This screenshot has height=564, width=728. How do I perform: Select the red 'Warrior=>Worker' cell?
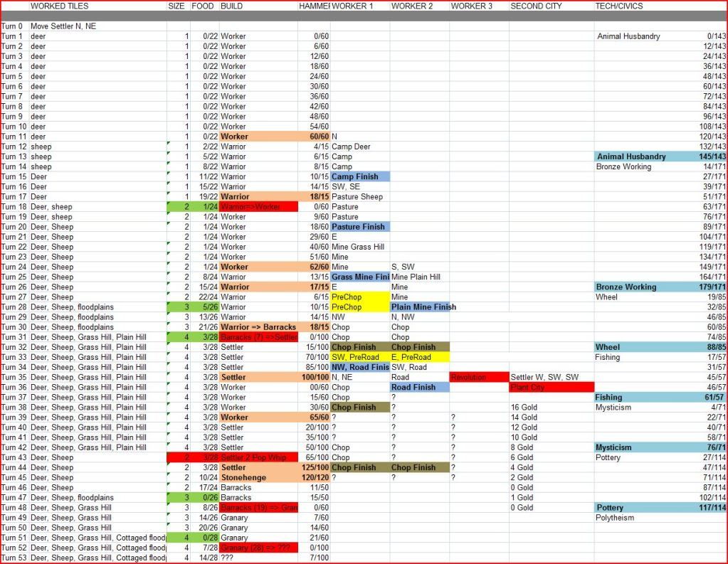tap(258, 207)
